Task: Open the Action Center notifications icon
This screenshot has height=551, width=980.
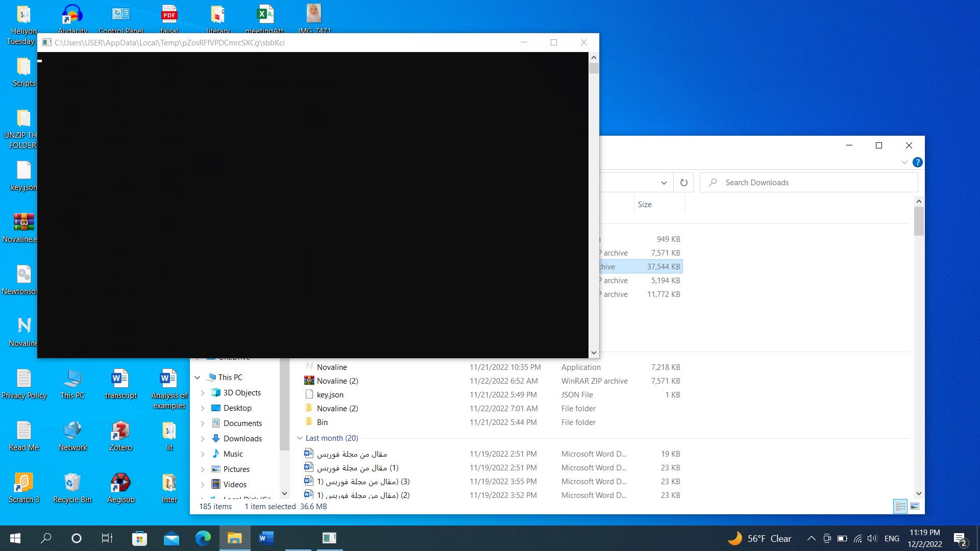Action: tap(960, 538)
